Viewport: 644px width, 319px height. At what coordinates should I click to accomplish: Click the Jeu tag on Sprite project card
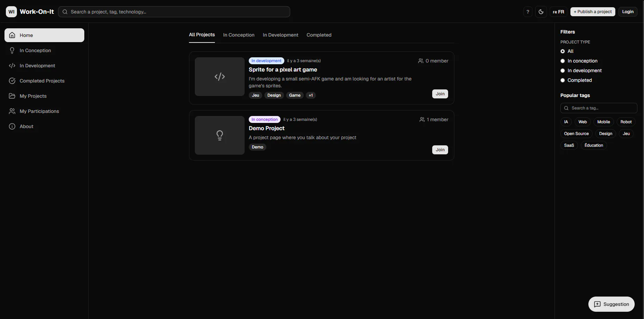coord(256,95)
